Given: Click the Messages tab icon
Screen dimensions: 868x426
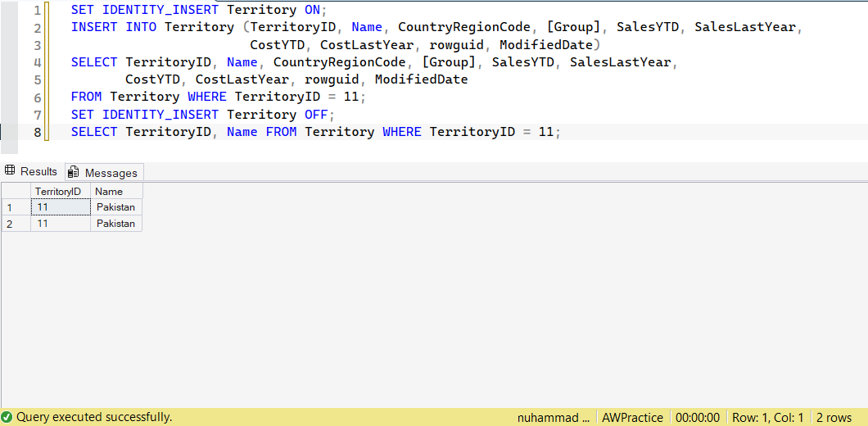Looking at the screenshot, I should (73, 173).
